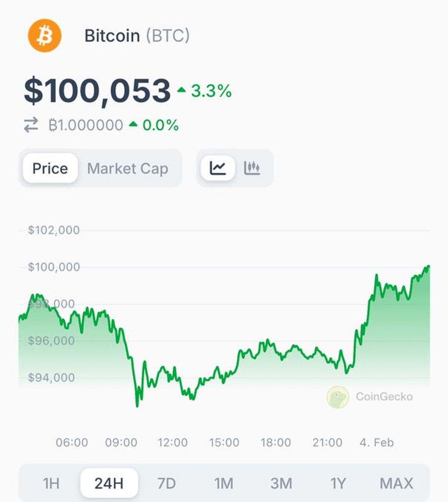The image size is (448, 502).
Task: Choose the 1H time range
Action: (51, 483)
